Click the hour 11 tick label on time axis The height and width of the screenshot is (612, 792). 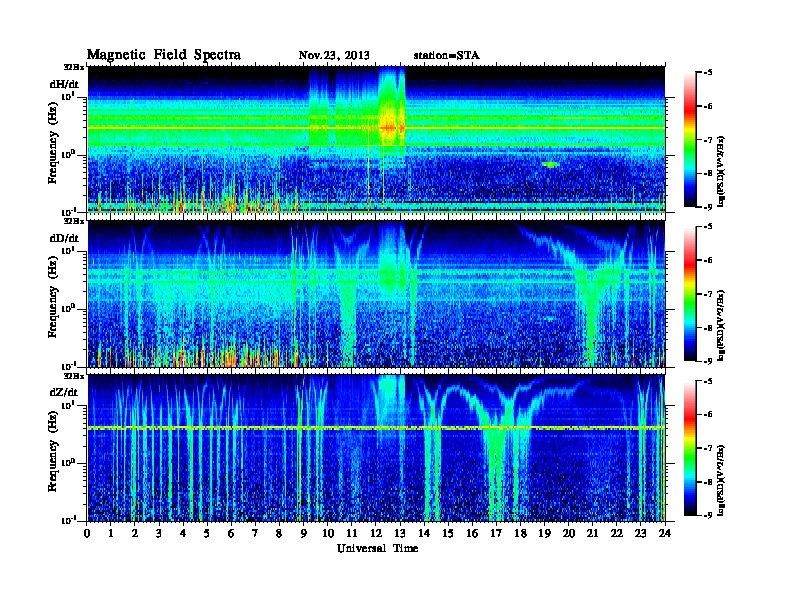pyautogui.click(x=352, y=534)
